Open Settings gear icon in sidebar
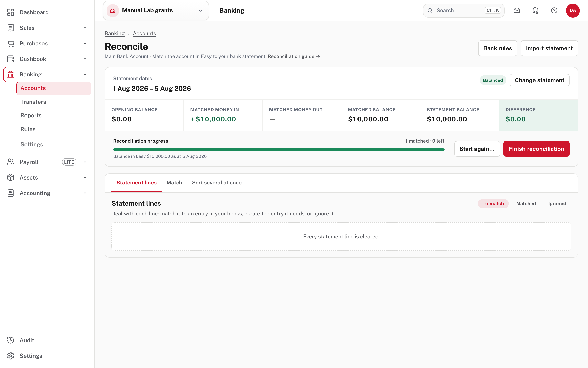The image size is (588, 368). (x=10, y=356)
